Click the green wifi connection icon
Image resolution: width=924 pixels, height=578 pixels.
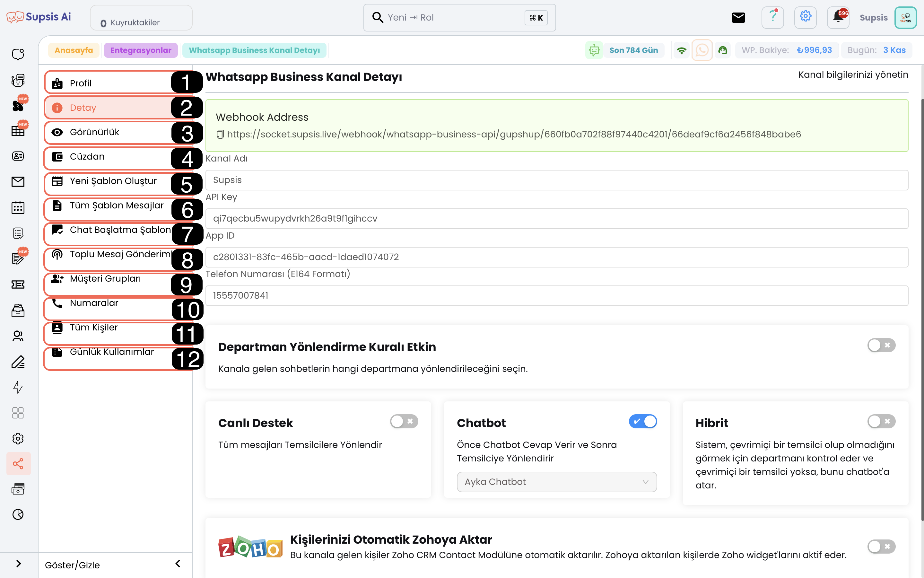[x=681, y=50]
